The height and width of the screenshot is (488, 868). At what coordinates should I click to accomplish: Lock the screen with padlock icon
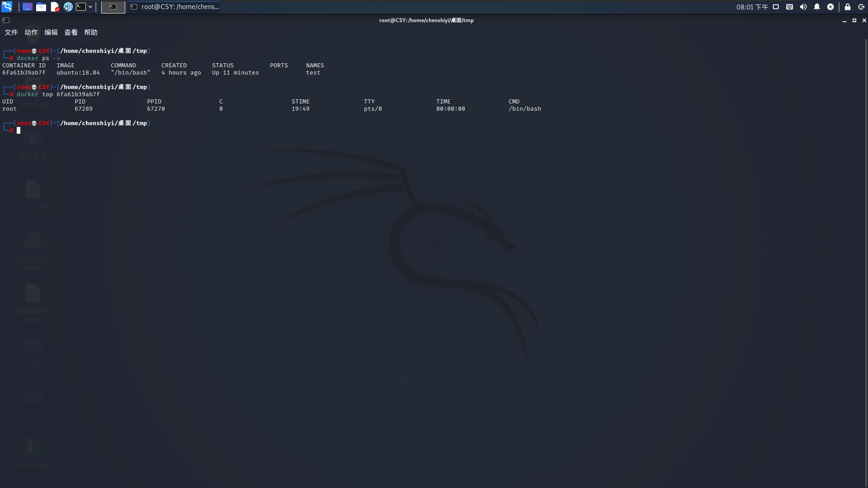(x=848, y=7)
